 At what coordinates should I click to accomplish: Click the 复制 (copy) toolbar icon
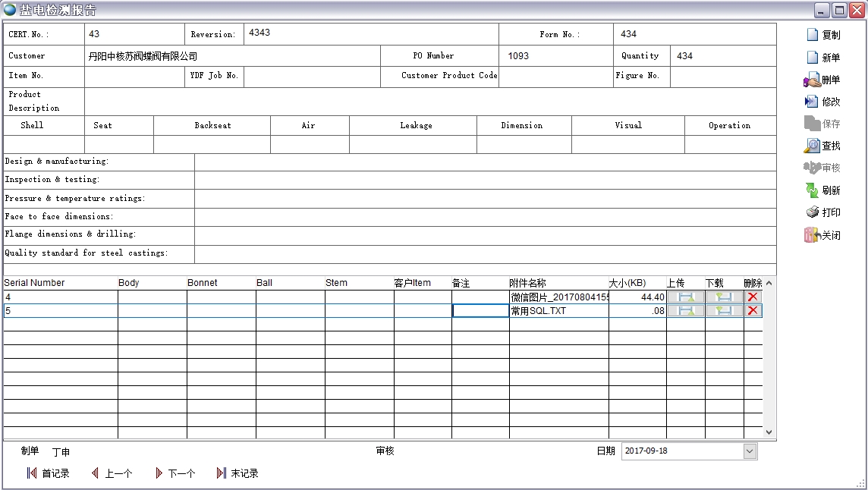pos(813,35)
